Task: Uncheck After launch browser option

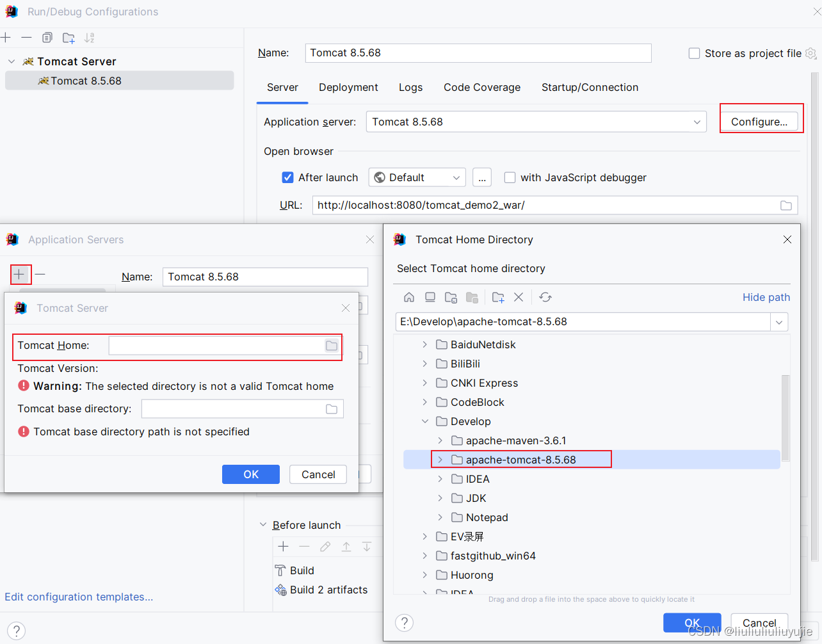Action: (x=288, y=177)
